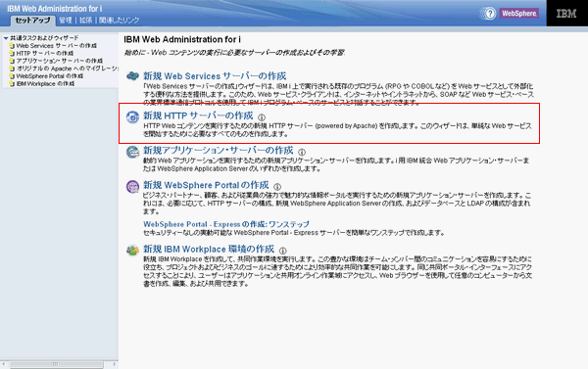Select Web Services サーバーの作成 in sidebar
This screenshot has height=369, width=588.
point(56,46)
